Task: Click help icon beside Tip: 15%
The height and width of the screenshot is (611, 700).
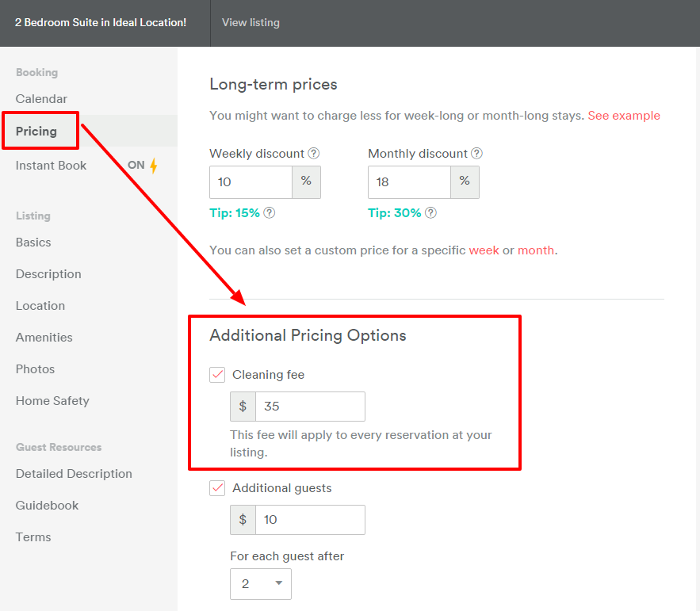Action: click(270, 213)
